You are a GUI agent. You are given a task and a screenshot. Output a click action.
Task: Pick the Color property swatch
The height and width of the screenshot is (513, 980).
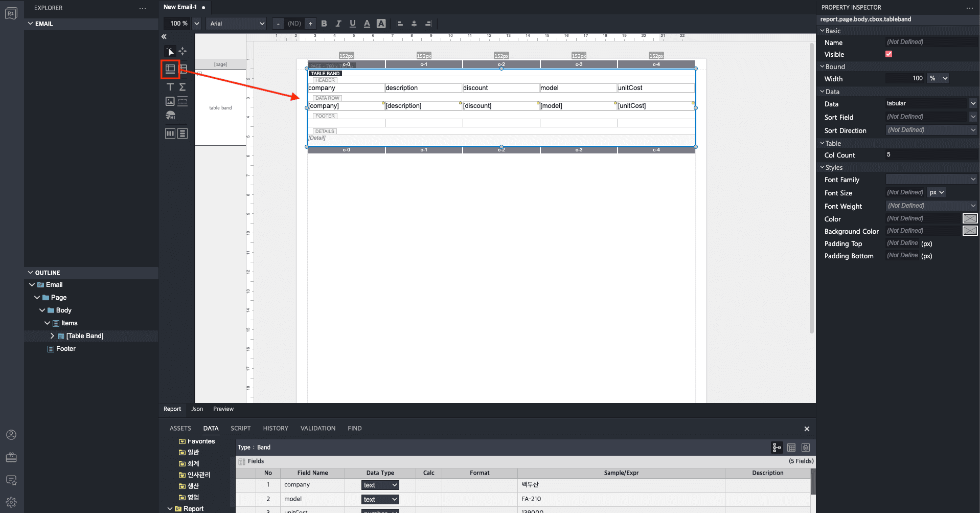(970, 218)
